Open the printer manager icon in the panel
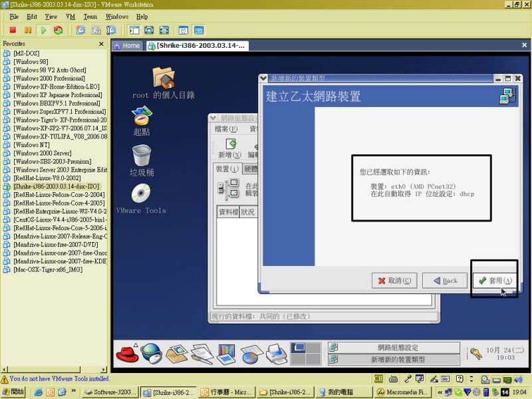Screen dimensions: 532x399 point(277,354)
